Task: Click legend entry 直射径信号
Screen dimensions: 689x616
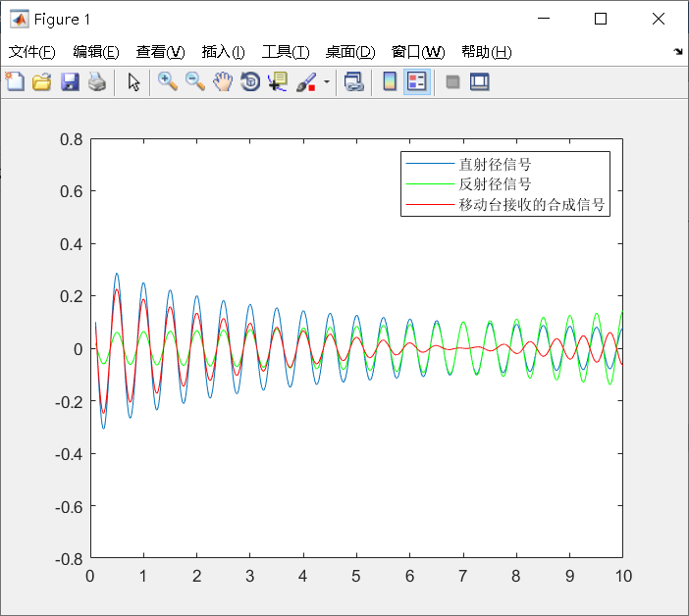Action: pos(495,164)
